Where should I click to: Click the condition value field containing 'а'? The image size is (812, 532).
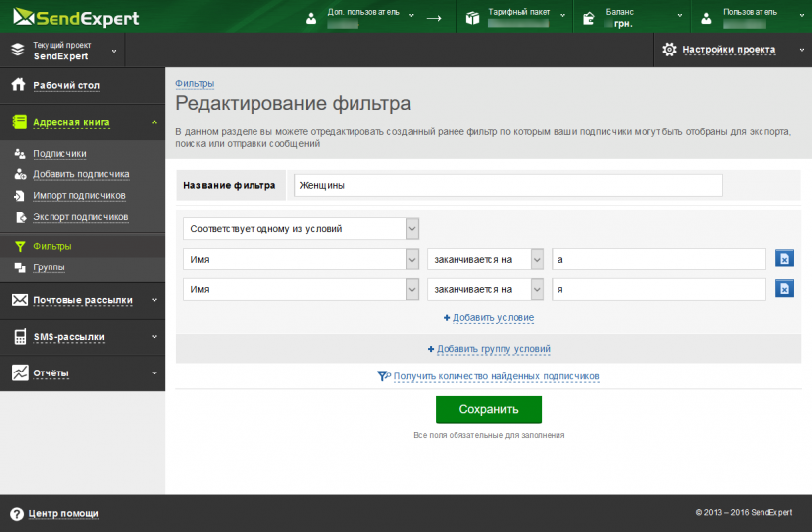(659, 259)
